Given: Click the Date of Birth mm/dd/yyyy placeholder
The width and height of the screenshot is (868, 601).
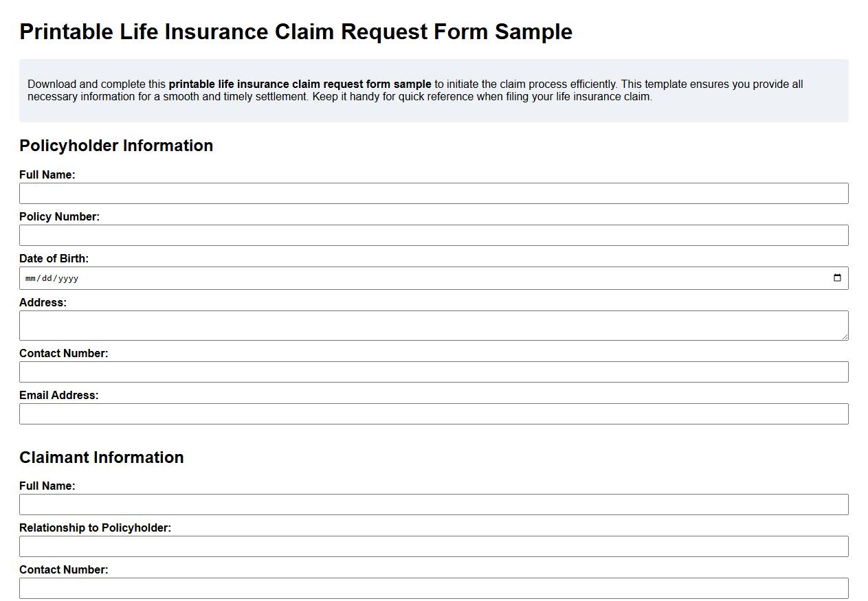Looking at the screenshot, I should click(x=52, y=278).
